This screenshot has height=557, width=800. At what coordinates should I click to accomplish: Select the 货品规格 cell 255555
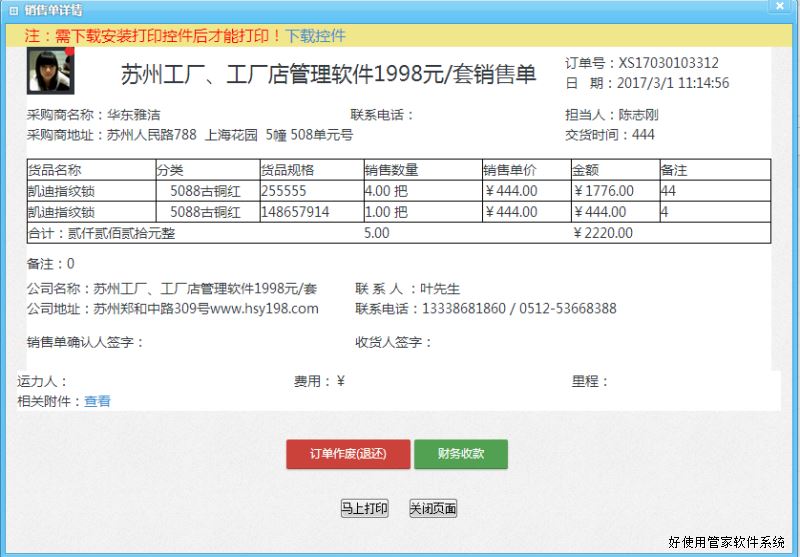pos(283,191)
